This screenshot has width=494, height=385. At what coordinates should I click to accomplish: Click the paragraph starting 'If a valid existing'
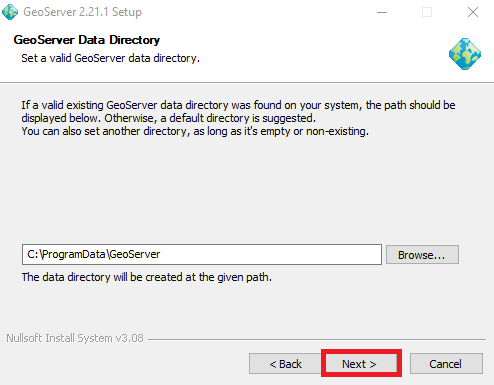point(238,118)
